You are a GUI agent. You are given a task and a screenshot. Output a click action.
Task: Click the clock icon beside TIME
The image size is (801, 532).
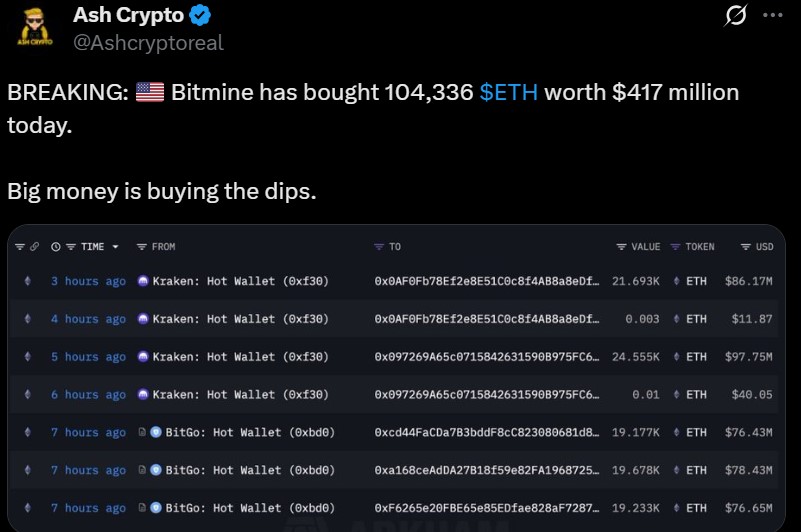(56, 247)
